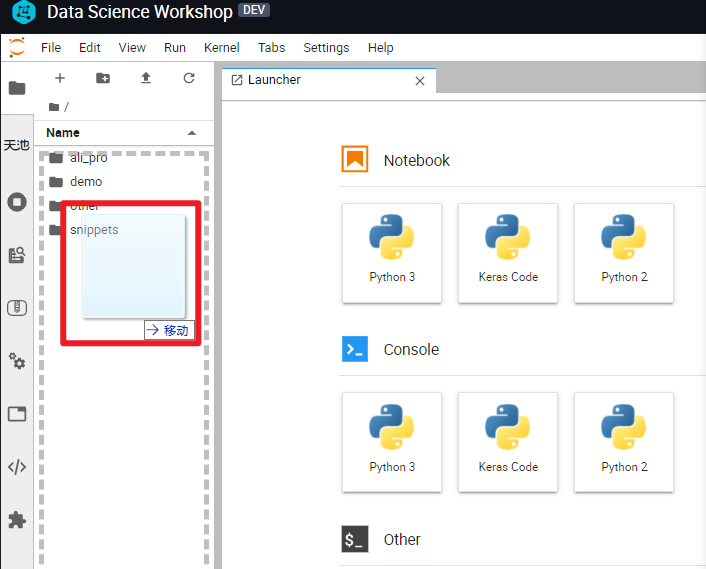
Task: Launch a Keras Code notebook
Action: 508,253
